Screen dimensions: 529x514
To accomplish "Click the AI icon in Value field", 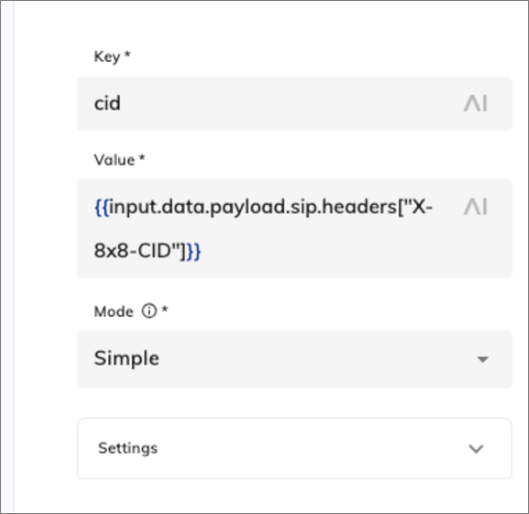I will tap(475, 207).
